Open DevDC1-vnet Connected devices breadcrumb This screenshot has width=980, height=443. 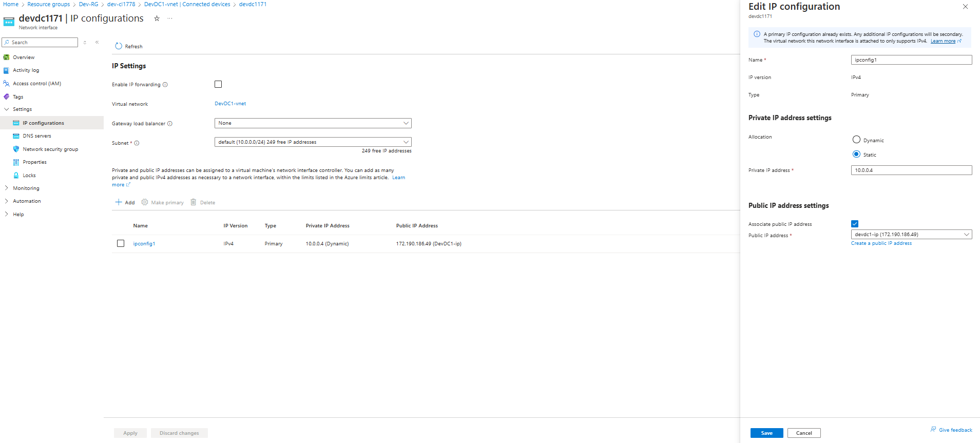point(187,4)
